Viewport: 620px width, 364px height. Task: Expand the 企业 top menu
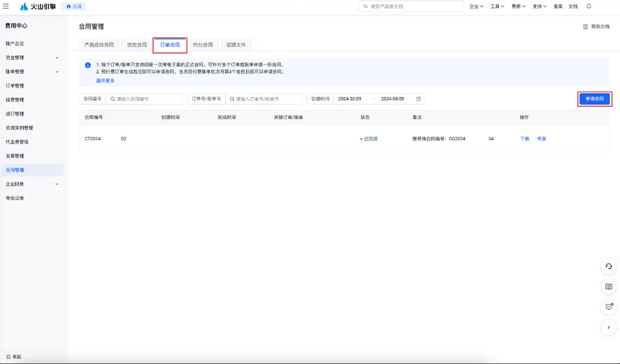(476, 6)
